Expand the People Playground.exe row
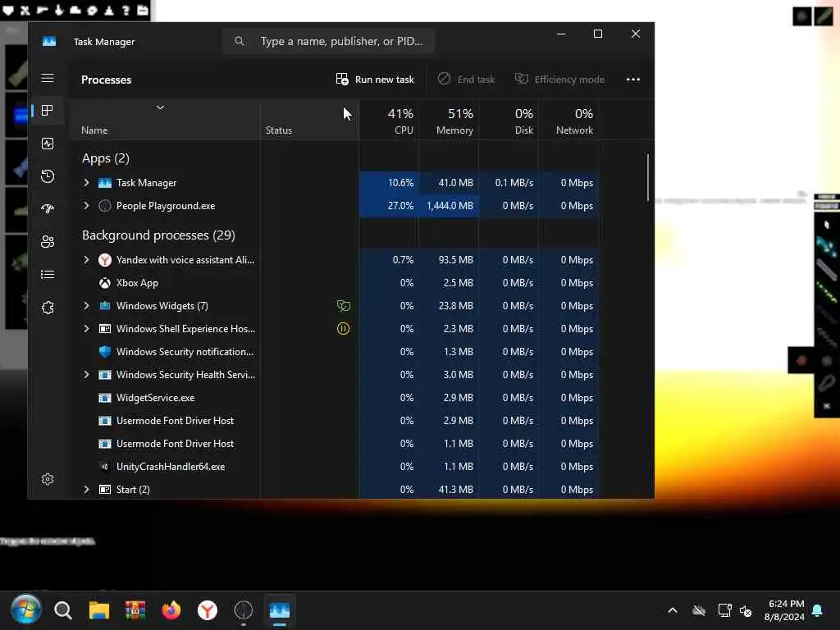This screenshot has width=840, height=630. pyautogui.click(x=86, y=206)
